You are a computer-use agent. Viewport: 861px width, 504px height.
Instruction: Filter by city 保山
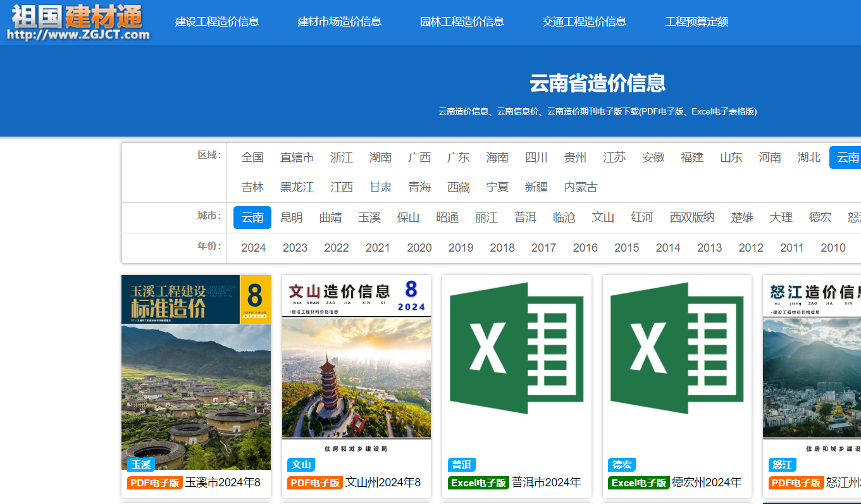pyautogui.click(x=408, y=218)
